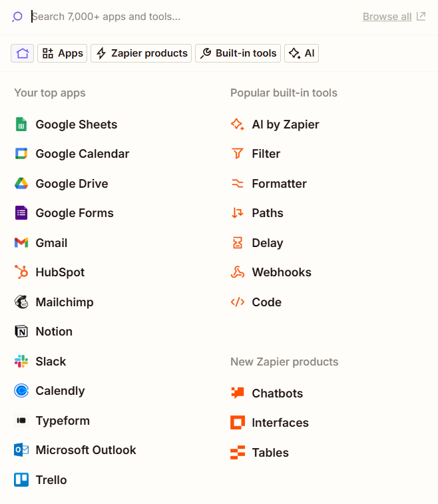Click the HubSpot sprocket icon
The image size is (438, 504).
(21, 272)
